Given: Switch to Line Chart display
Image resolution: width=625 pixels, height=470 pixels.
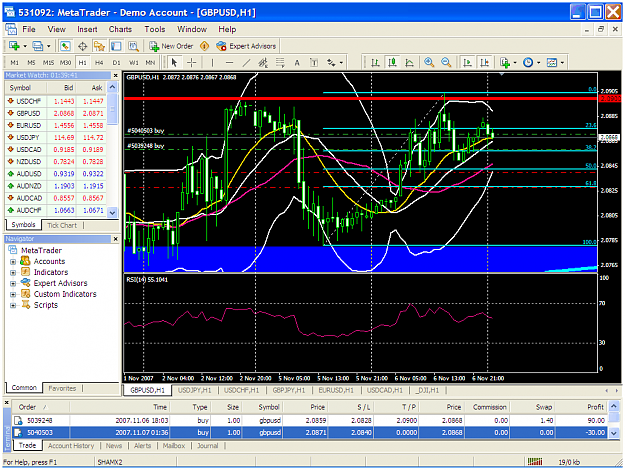Looking at the screenshot, I should coord(409,63).
